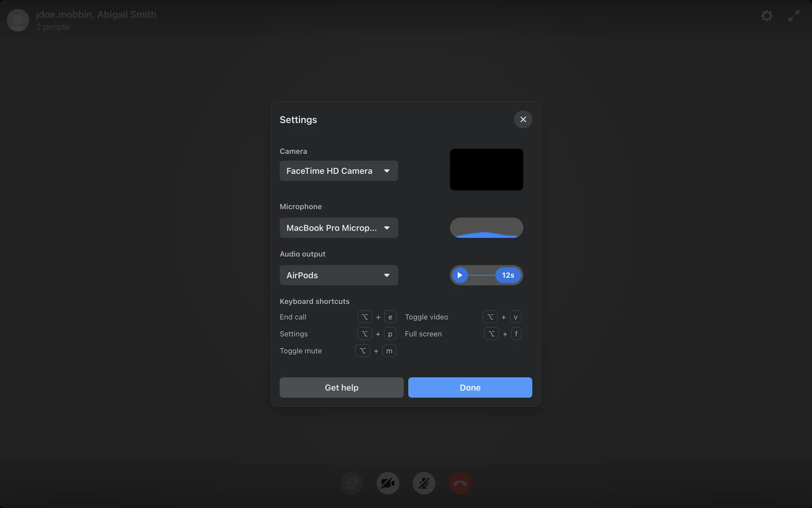Click the blue Done button
Viewport: 812px width, 508px height.
470,387
